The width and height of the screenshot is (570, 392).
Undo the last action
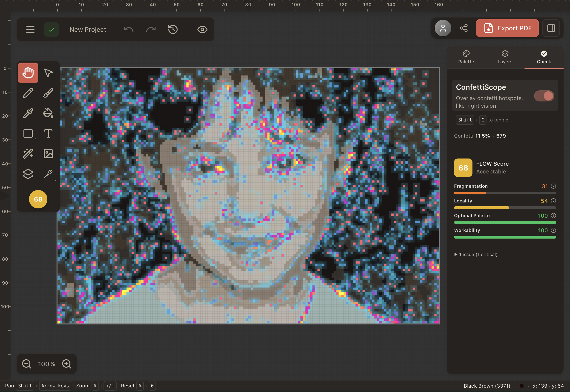pos(129,29)
